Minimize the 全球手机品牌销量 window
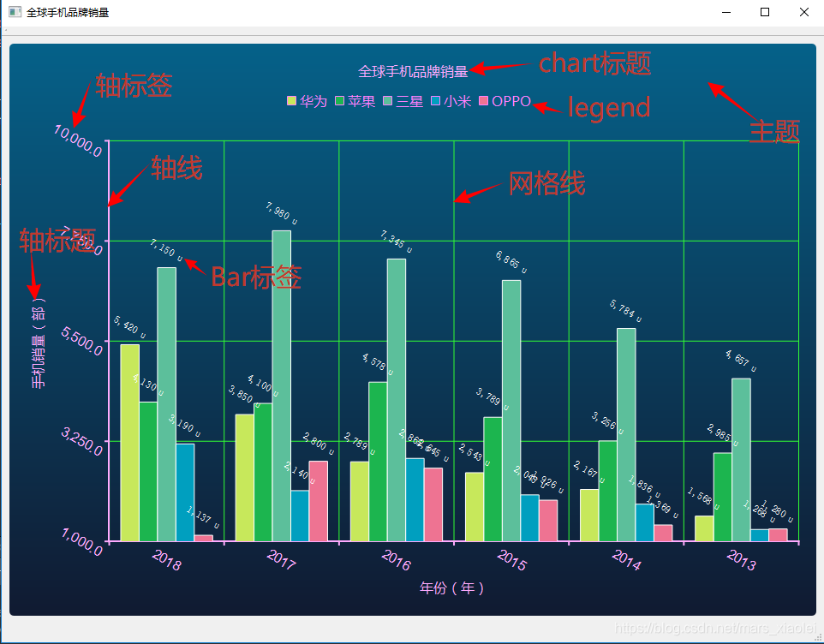The width and height of the screenshot is (824, 644). coord(726,12)
